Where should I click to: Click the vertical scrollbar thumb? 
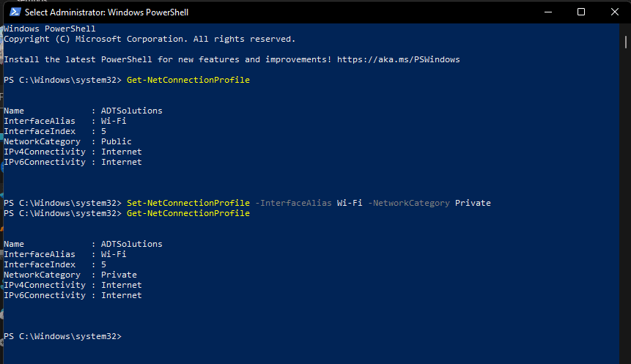tap(626, 42)
